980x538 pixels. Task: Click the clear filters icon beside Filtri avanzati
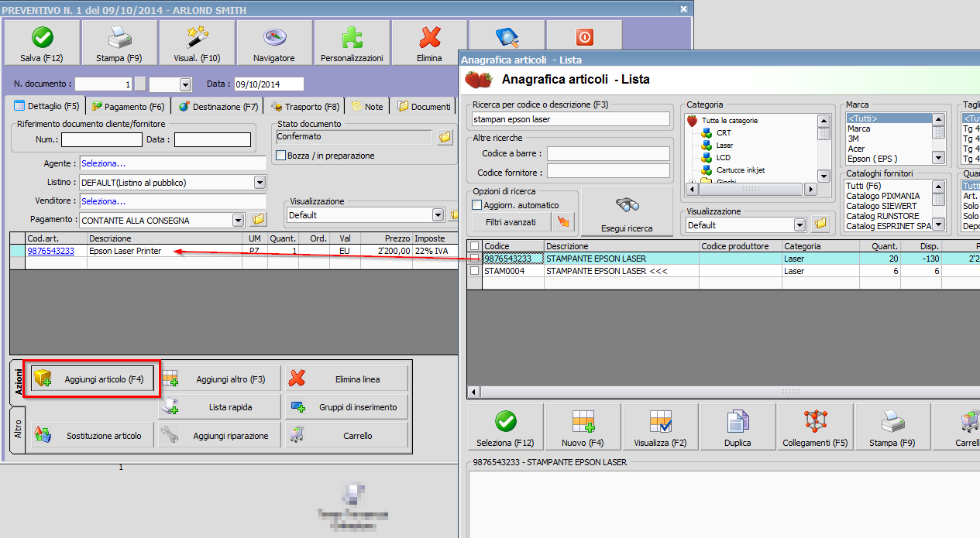(x=563, y=222)
